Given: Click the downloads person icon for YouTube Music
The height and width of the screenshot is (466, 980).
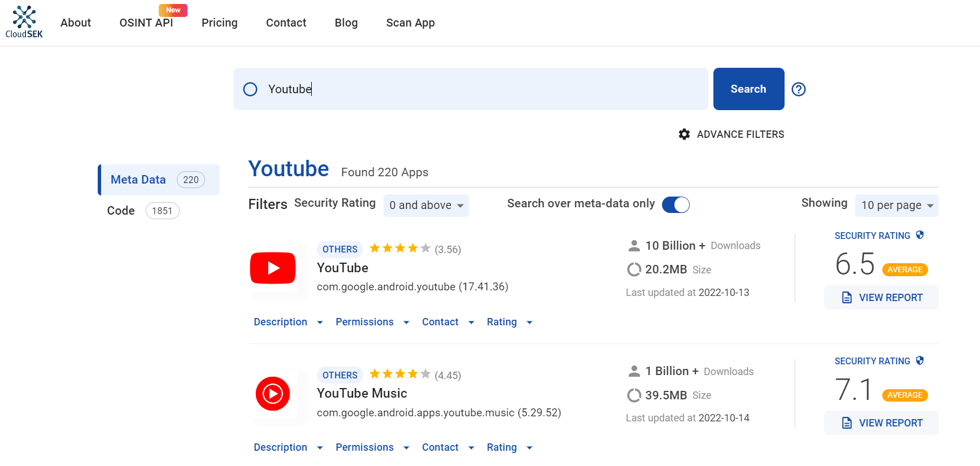Looking at the screenshot, I should (x=634, y=371).
